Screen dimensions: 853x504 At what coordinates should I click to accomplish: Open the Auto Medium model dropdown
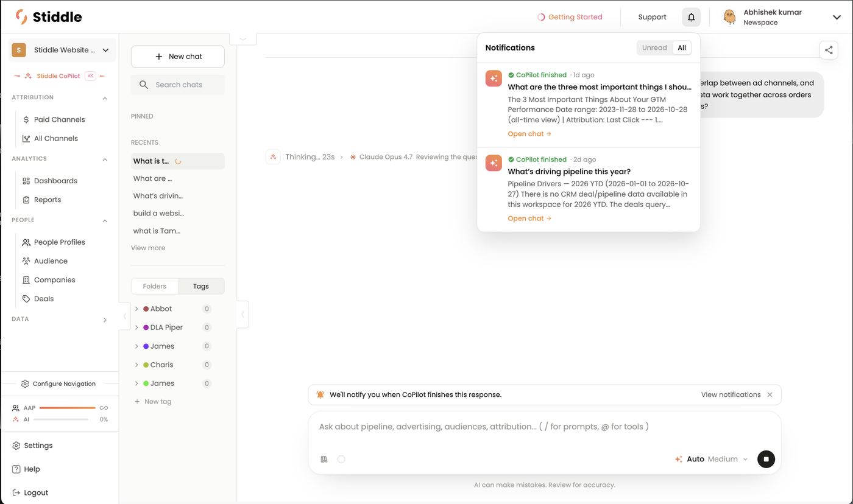pos(711,459)
